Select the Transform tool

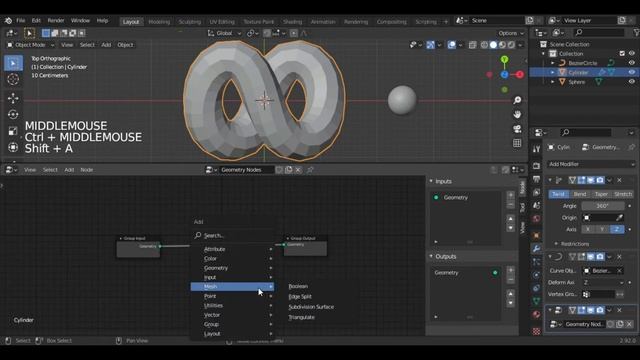click(x=13, y=147)
